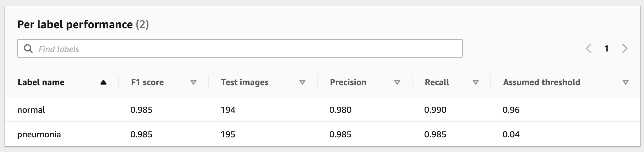Click the Per label performance heading

75,25
